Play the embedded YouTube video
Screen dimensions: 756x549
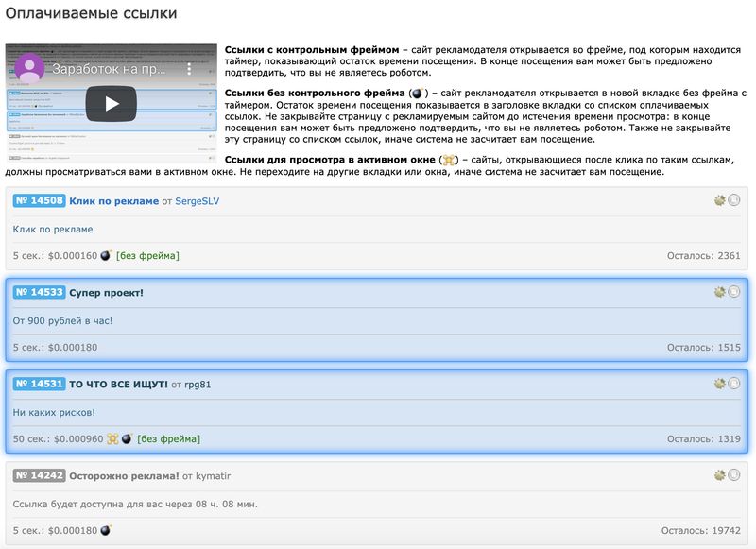pos(112,103)
